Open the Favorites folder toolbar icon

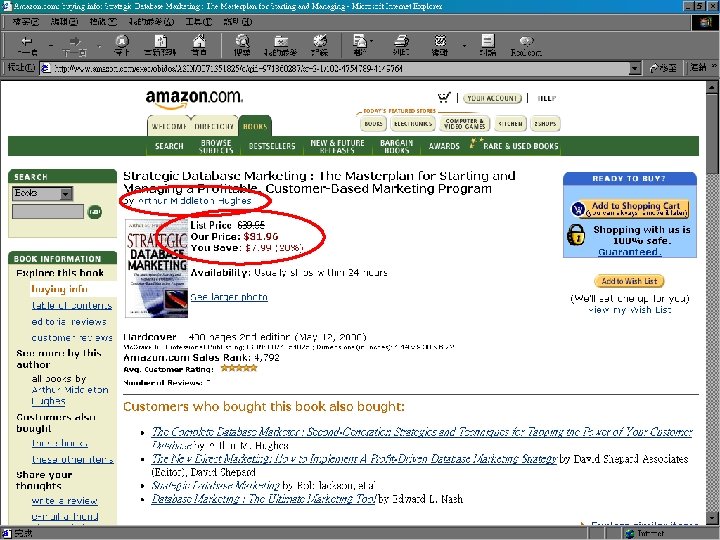pos(281,45)
